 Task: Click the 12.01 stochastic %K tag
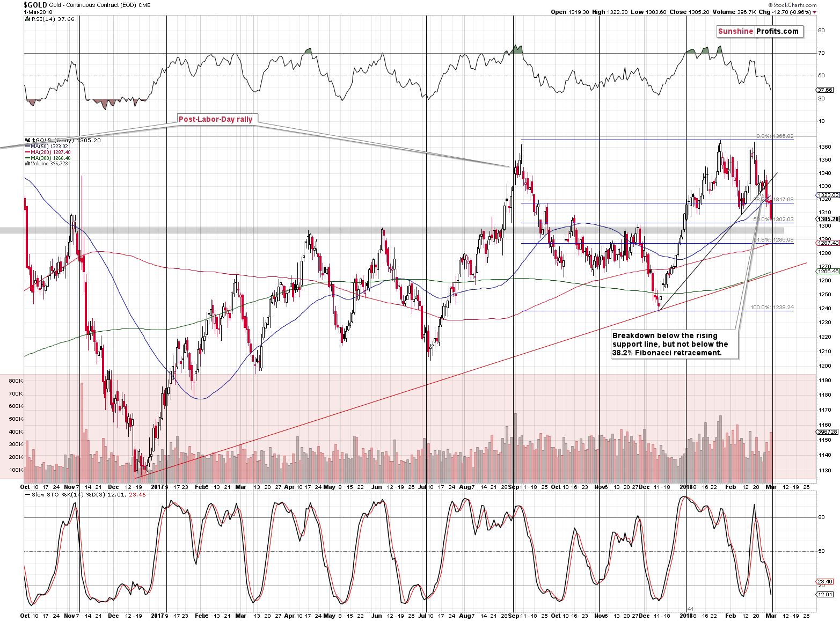pos(826,594)
